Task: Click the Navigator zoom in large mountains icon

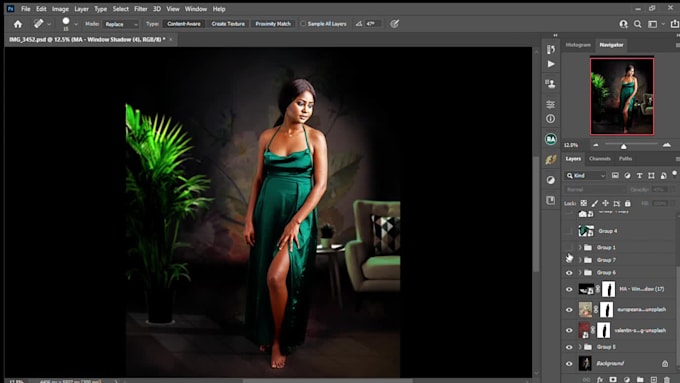Action: [x=667, y=145]
